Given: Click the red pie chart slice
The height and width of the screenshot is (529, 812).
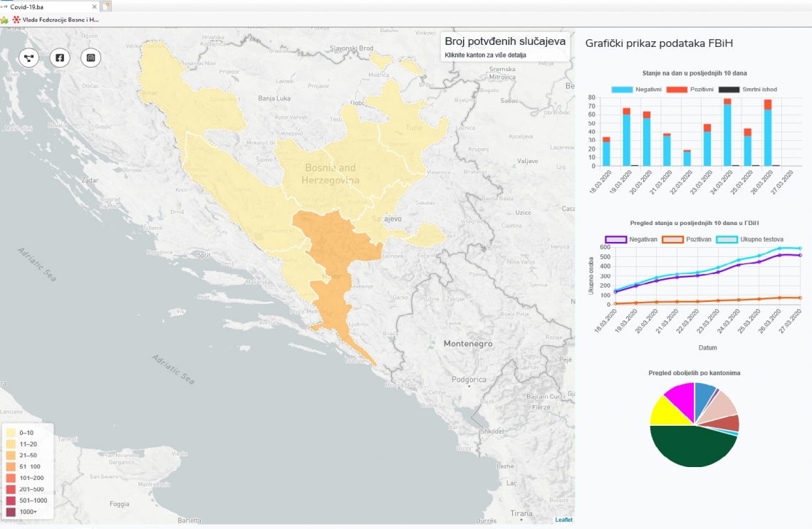Looking at the screenshot, I should click(x=725, y=424).
